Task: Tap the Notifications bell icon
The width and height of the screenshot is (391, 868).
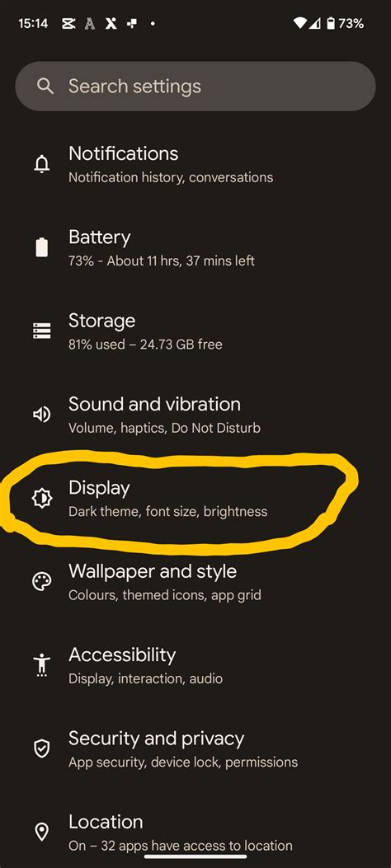Action: (42, 164)
